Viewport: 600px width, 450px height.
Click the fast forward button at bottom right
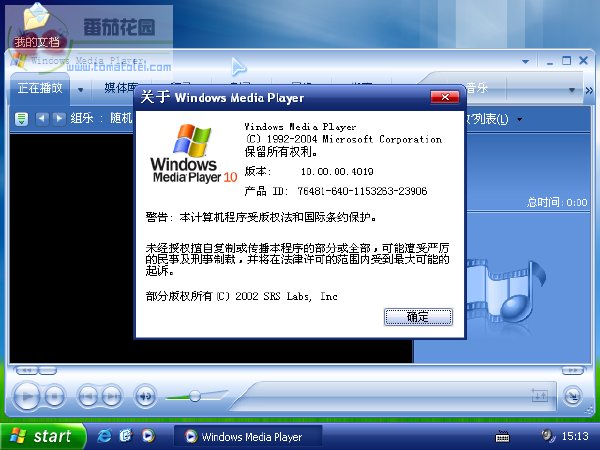572,370
